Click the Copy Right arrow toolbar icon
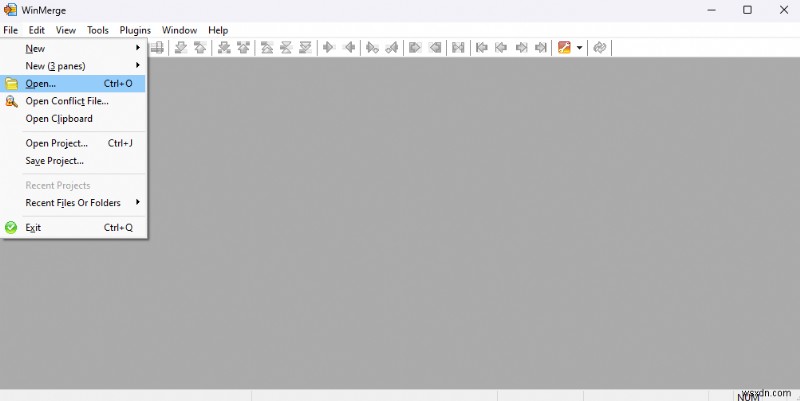Image resolution: width=800 pixels, height=401 pixels. [x=329, y=47]
